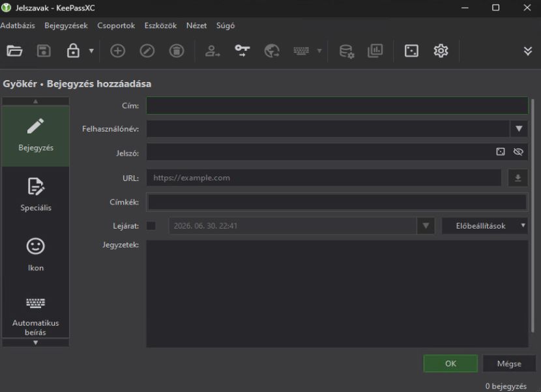
Task: Lock database with padlock icon
Action: click(73, 51)
